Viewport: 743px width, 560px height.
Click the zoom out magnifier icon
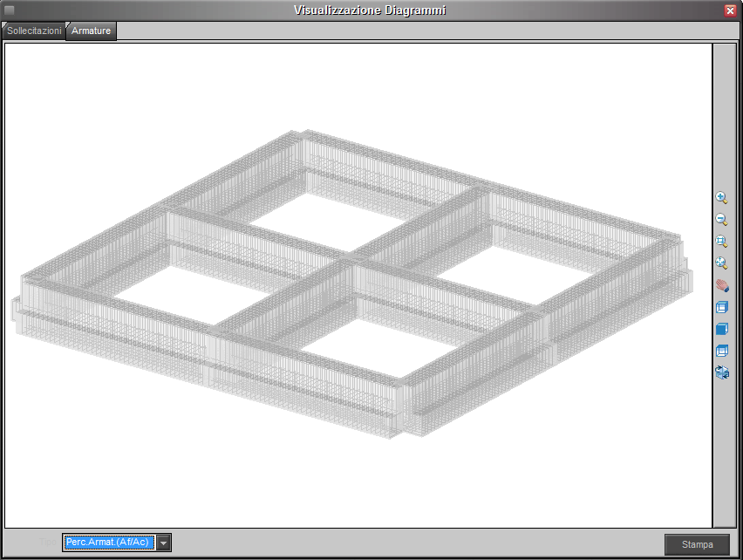tap(721, 220)
